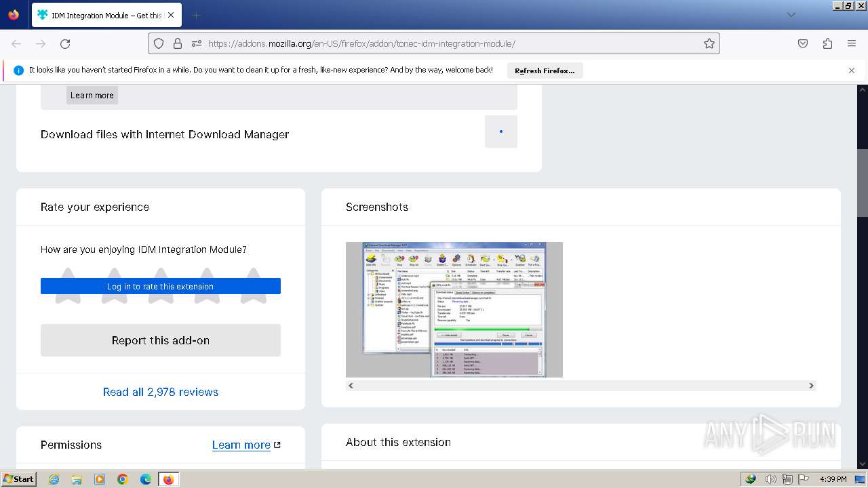Open Permissions Learn more link
Viewport: 868px width, 488px height.
246,445
